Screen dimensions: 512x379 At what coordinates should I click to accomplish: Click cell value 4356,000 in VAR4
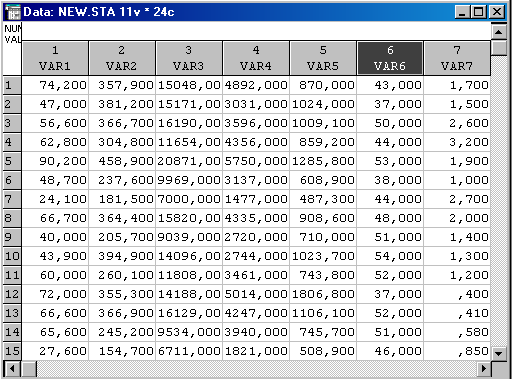click(x=256, y=142)
